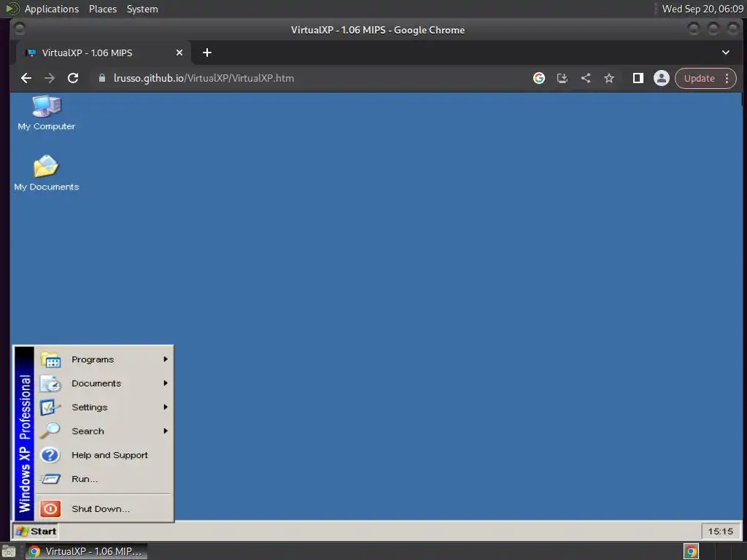Screen dimensions: 747x560
Task: Go back with the browser back arrow
Action: 26,78
